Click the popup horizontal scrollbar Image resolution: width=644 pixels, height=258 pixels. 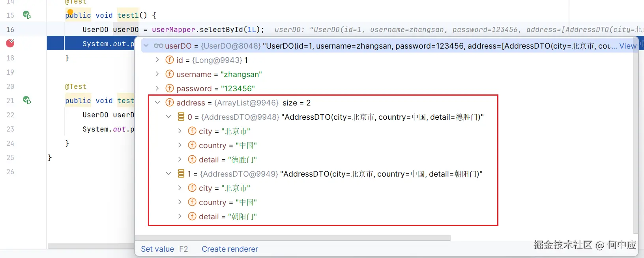[x=293, y=238]
